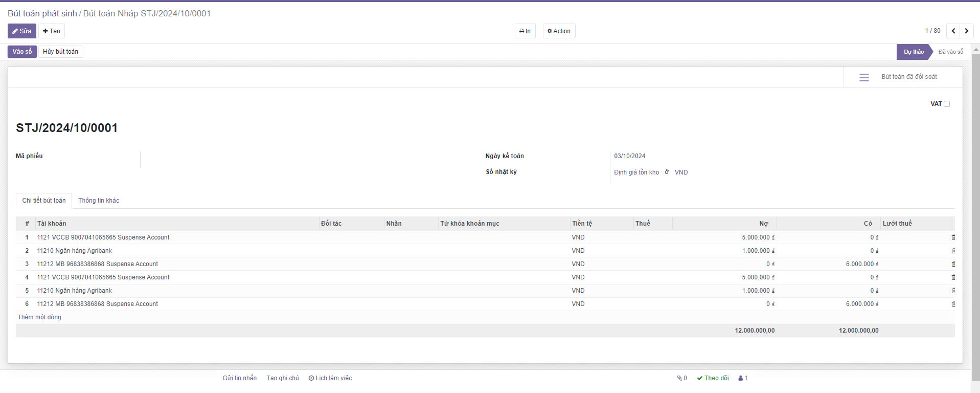Open Bút toán phát sinh breadcrumb

(x=42, y=13)
